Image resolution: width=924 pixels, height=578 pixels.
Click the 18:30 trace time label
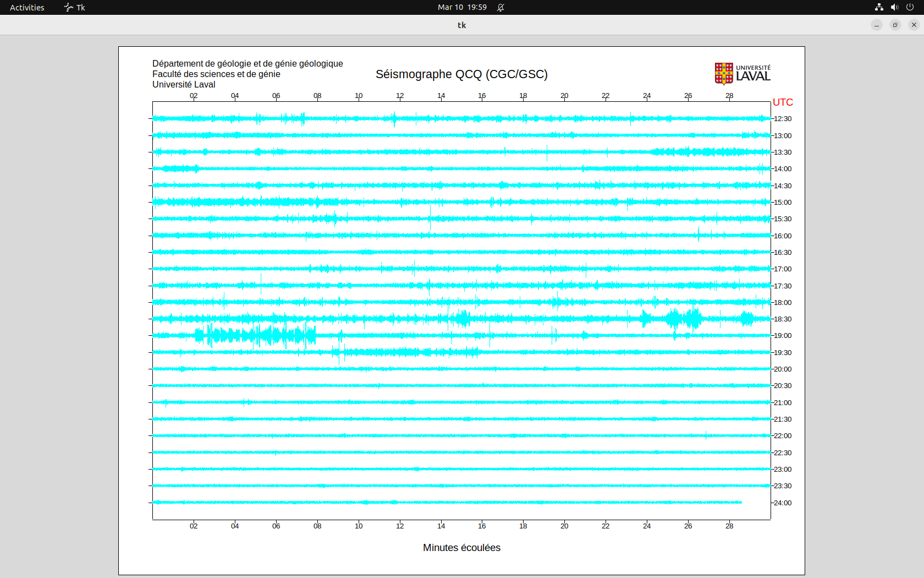point(783,319)
